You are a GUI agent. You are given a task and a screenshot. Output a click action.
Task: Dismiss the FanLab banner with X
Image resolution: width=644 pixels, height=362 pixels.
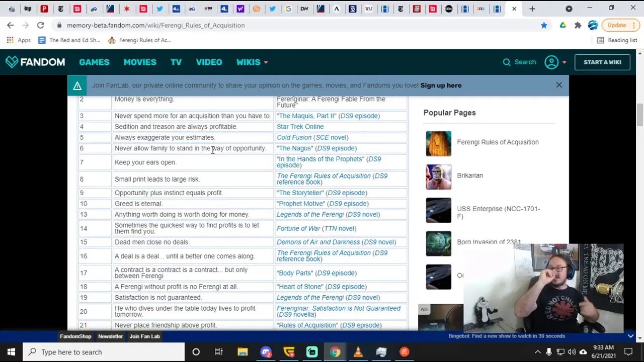[559, 85]
